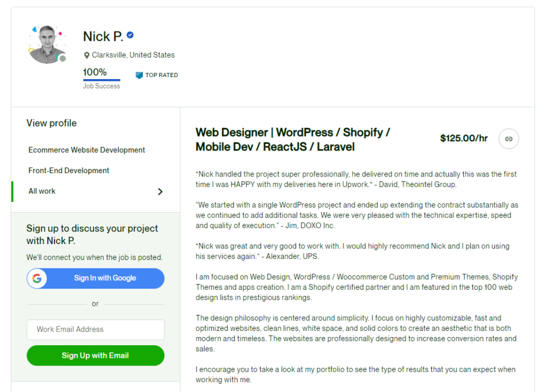Viewport: 550px width, 392px height.
Task: Click the Job Success label
Action: click(x=101, y=86)
